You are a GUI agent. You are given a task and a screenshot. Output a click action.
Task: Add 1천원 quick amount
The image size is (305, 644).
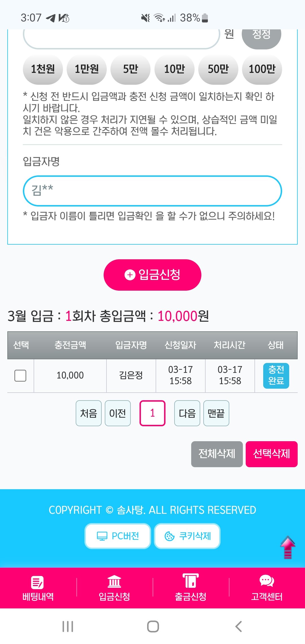(43, 69)
